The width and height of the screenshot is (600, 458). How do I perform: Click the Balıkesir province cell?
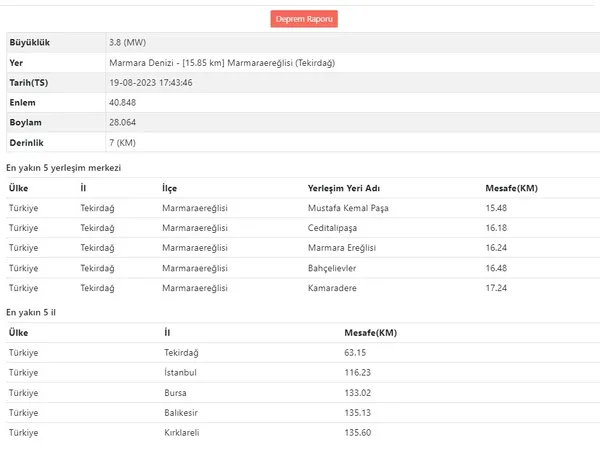point(180,413)
